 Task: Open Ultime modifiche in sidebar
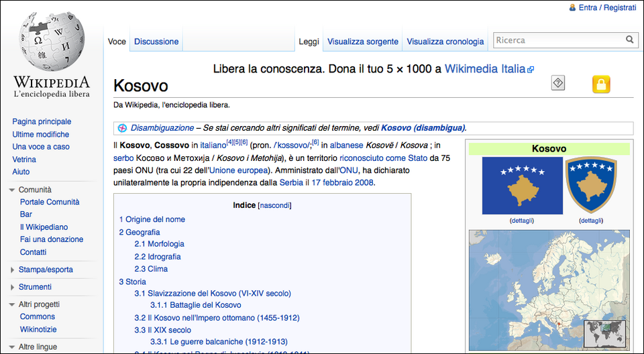[41, 134]
